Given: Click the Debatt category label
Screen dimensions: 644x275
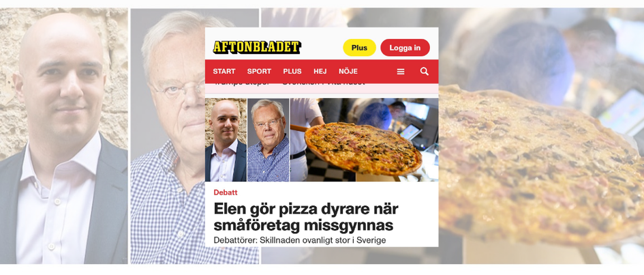Looking at the screenshot, I should 226,192.
